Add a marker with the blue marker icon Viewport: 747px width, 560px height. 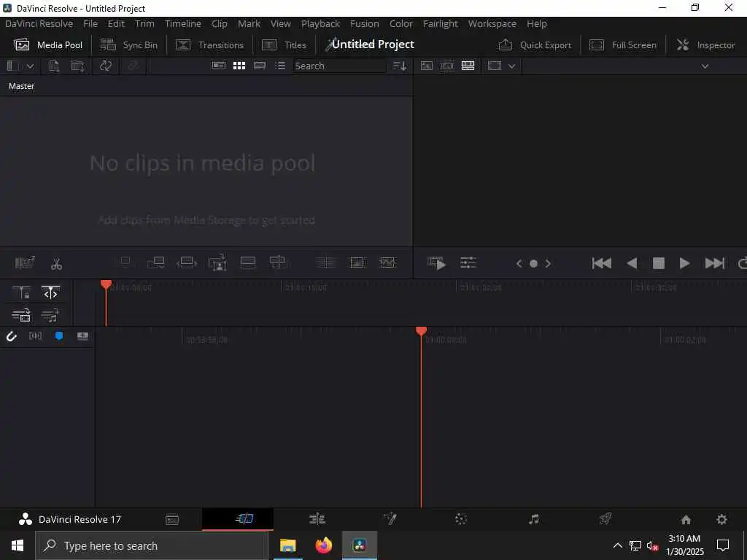[x=59, y=336]
